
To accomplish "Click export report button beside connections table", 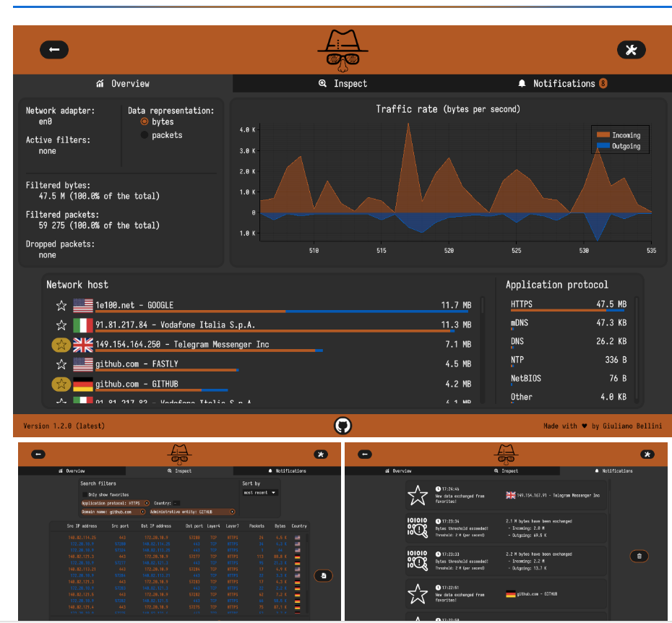I will 323,575.
